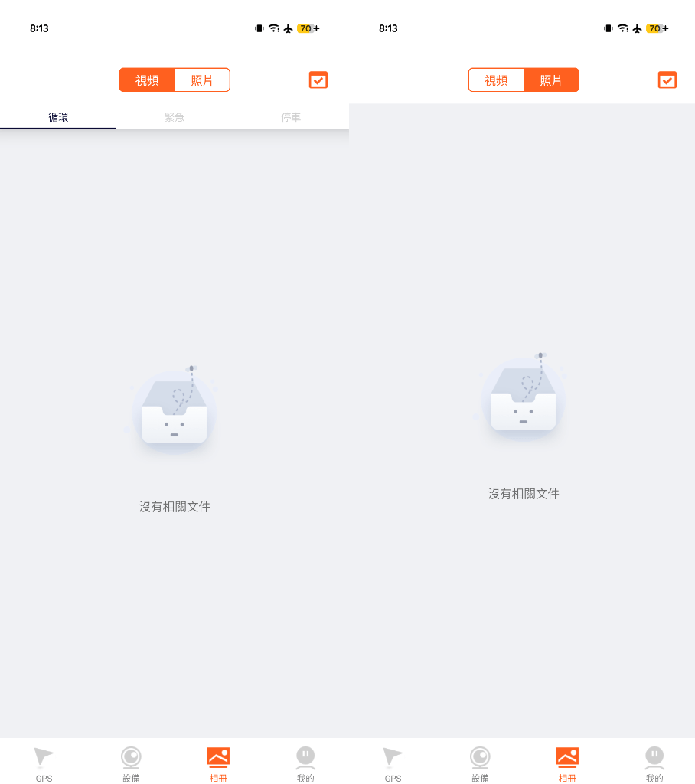Open 我的 profile tab on left screen
The image size is (695, 784).
(x=305, y=764)
